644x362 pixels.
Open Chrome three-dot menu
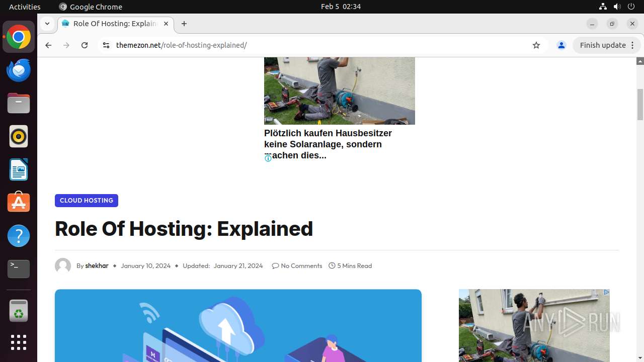pyautogui.click(x=633, y=45)
